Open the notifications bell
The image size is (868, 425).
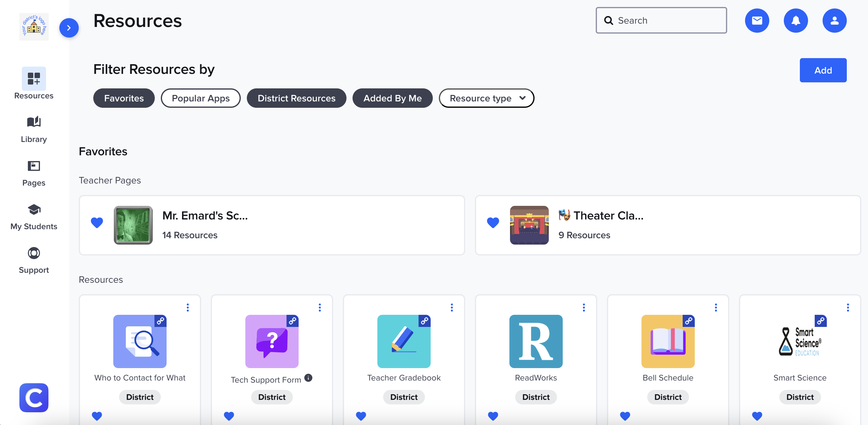click(796, 21)
